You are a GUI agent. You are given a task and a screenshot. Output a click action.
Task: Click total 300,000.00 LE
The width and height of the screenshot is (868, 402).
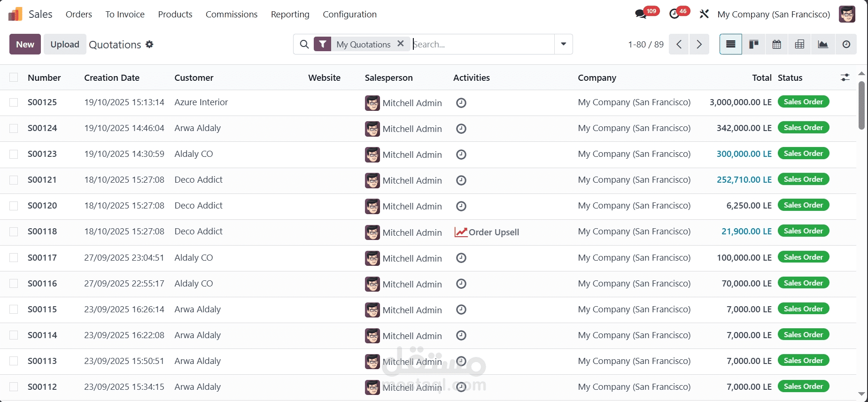744,154
